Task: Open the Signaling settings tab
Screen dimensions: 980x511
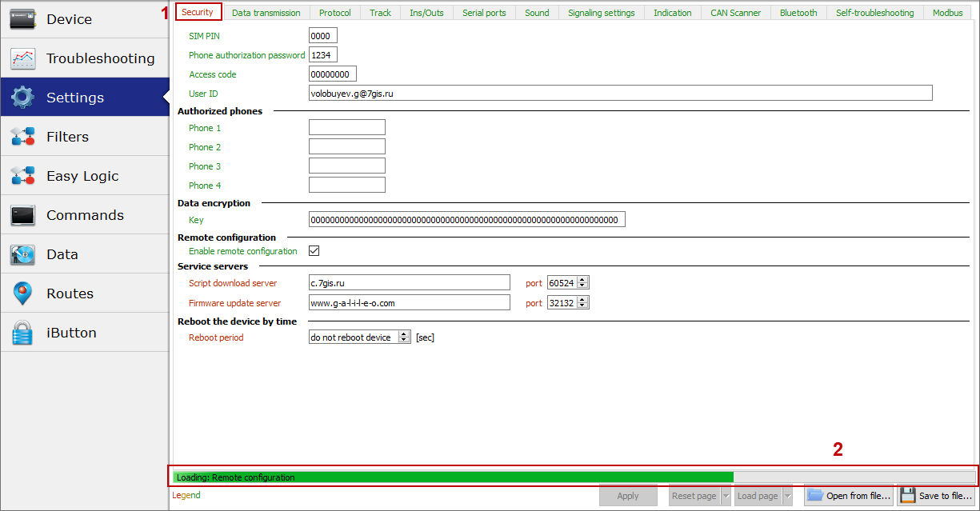Action: tap(602, 13)
